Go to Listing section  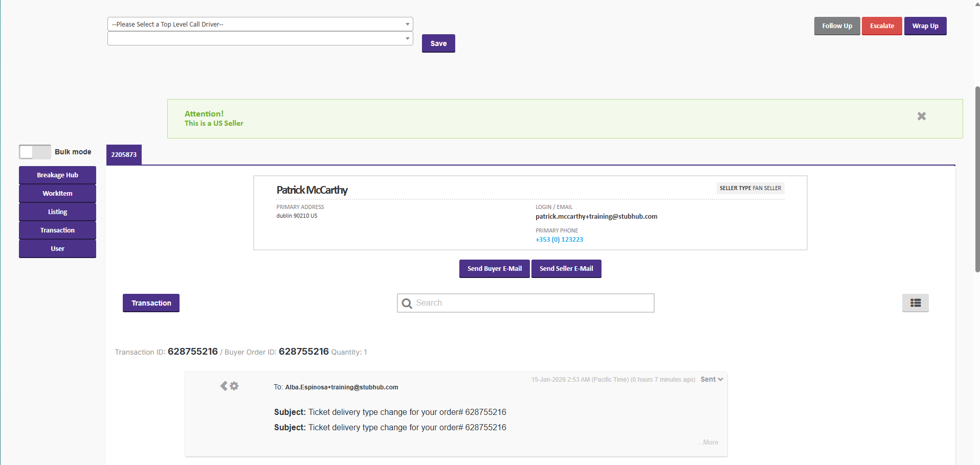click(57, 212)
